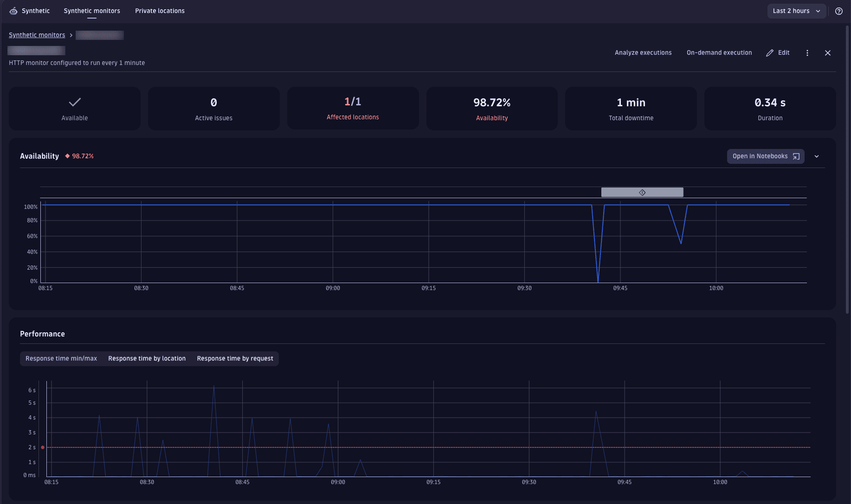Click the Active issues 0 card
851x504 pixels.
pos(213,108)
